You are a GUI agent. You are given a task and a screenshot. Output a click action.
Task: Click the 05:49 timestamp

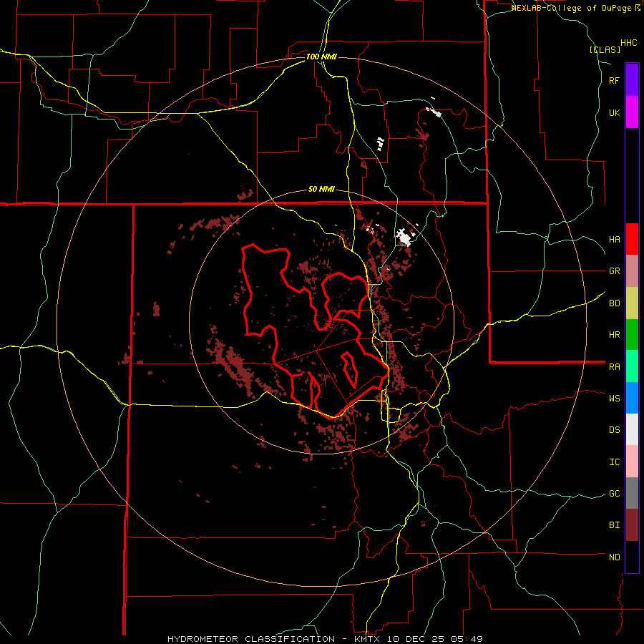469,639
